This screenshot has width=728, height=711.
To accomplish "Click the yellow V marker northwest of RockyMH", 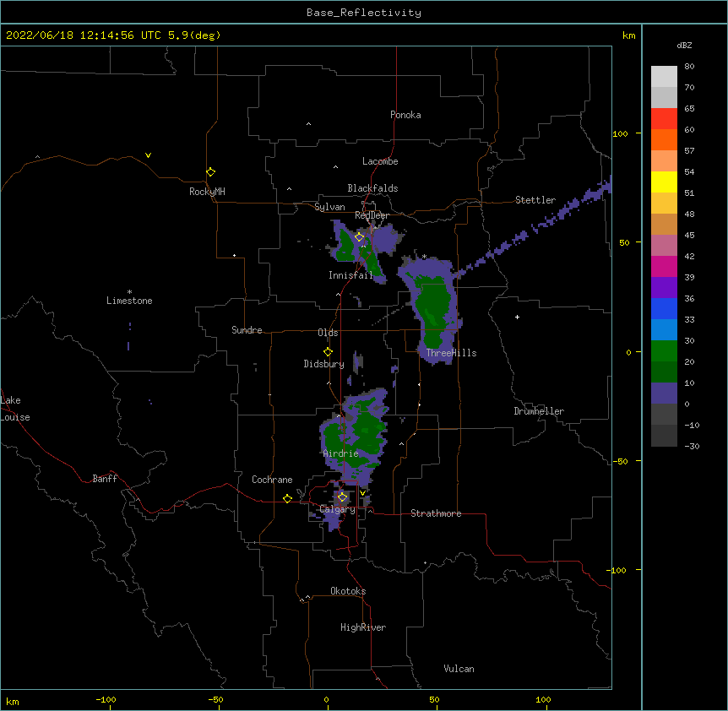I will tap(148, 155).
